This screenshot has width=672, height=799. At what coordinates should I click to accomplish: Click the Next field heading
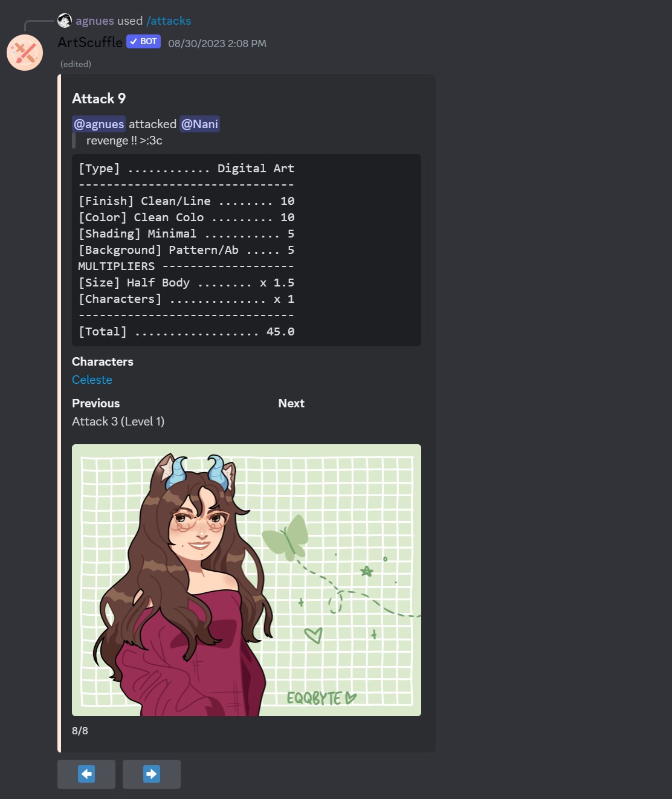(291, 403)
